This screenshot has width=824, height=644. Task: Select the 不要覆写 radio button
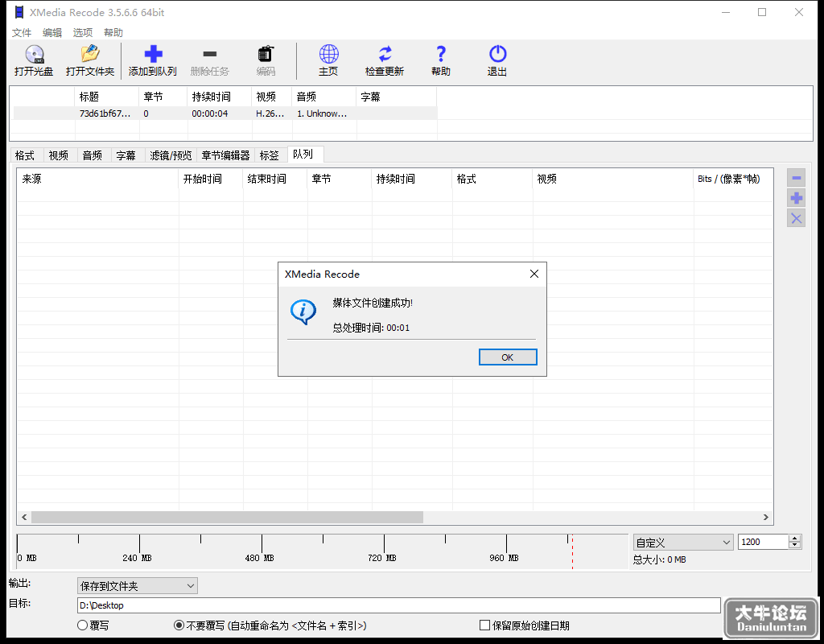pos(179,625)
